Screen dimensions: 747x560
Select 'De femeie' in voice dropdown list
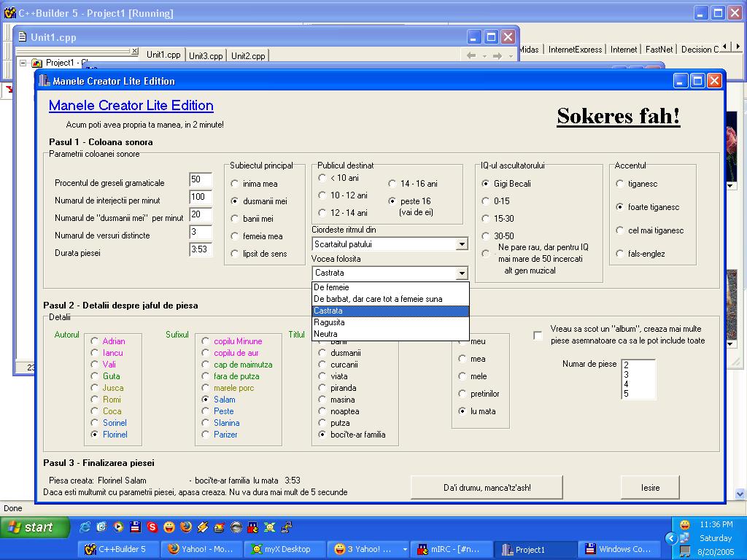tap(331, 287)
